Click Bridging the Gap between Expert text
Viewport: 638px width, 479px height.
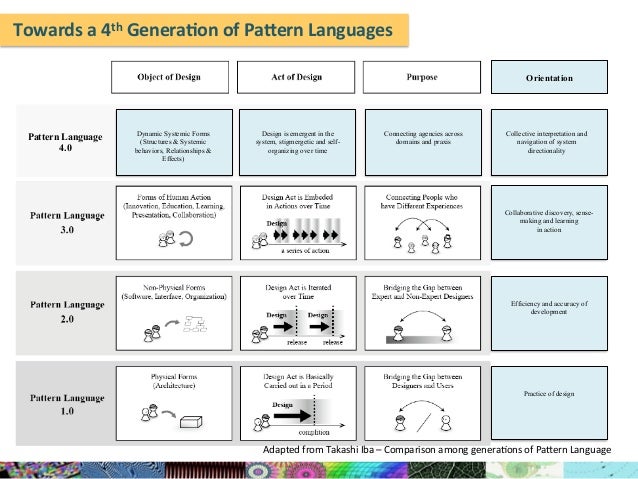422,292
